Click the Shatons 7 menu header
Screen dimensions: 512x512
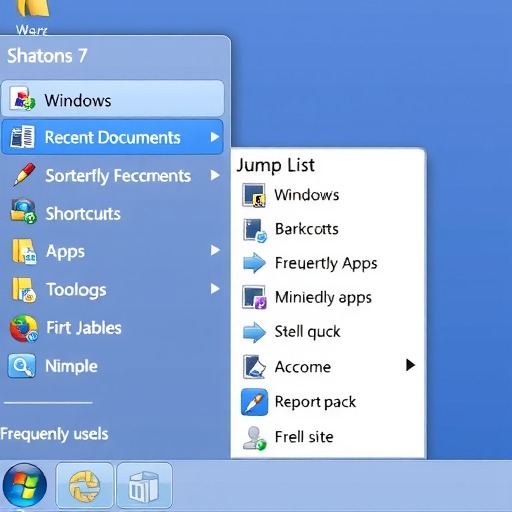pyautogui.click(x=47, y=55)
